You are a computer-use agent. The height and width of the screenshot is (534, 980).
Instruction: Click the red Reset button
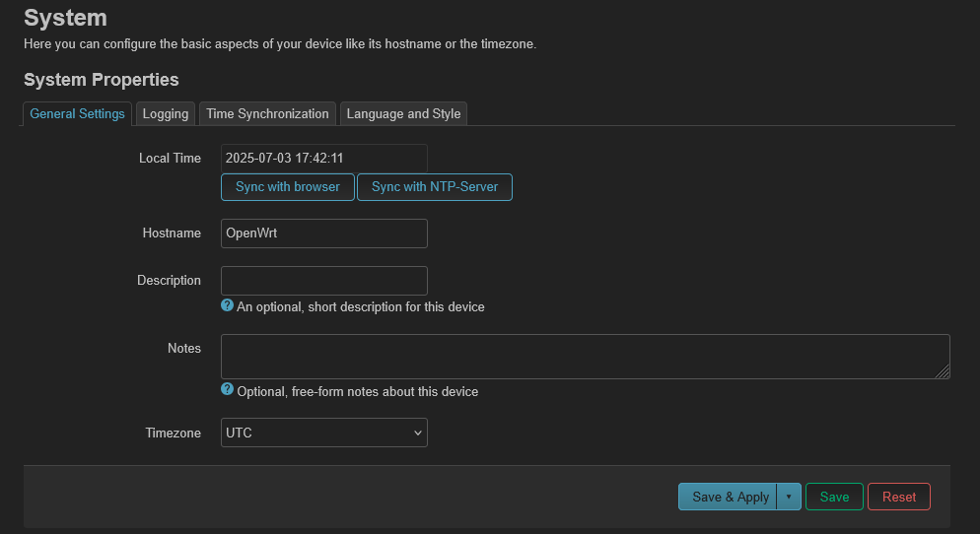899,497
